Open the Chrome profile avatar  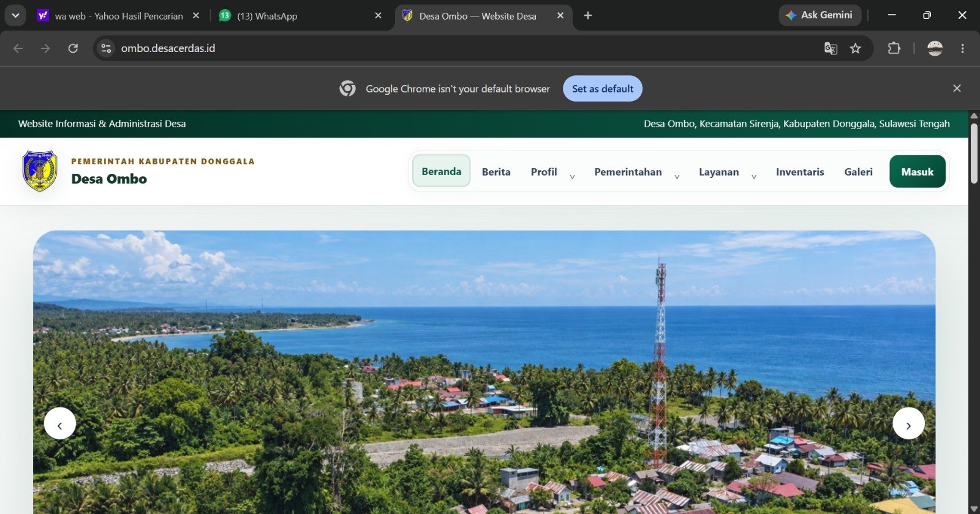(x=935, y=48)
